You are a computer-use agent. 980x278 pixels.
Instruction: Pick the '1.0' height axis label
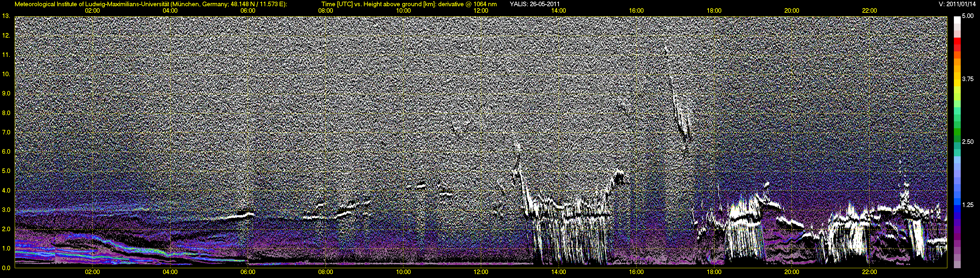tap(6, 248)
